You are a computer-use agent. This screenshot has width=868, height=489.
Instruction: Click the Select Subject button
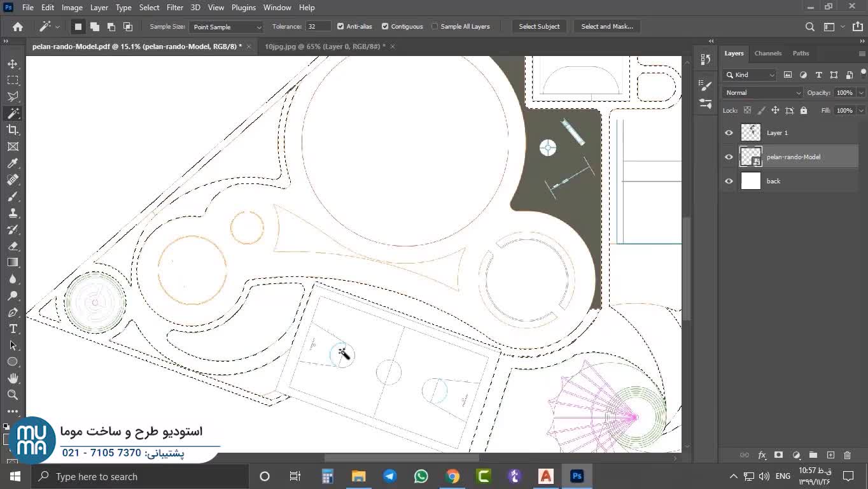539,27
